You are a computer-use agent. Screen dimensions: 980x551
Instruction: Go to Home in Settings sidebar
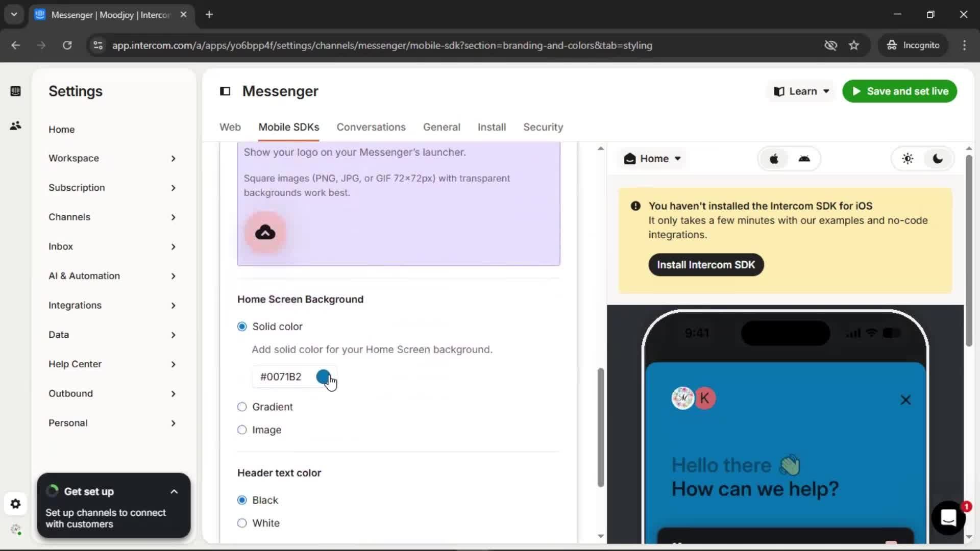coord(62,130)
